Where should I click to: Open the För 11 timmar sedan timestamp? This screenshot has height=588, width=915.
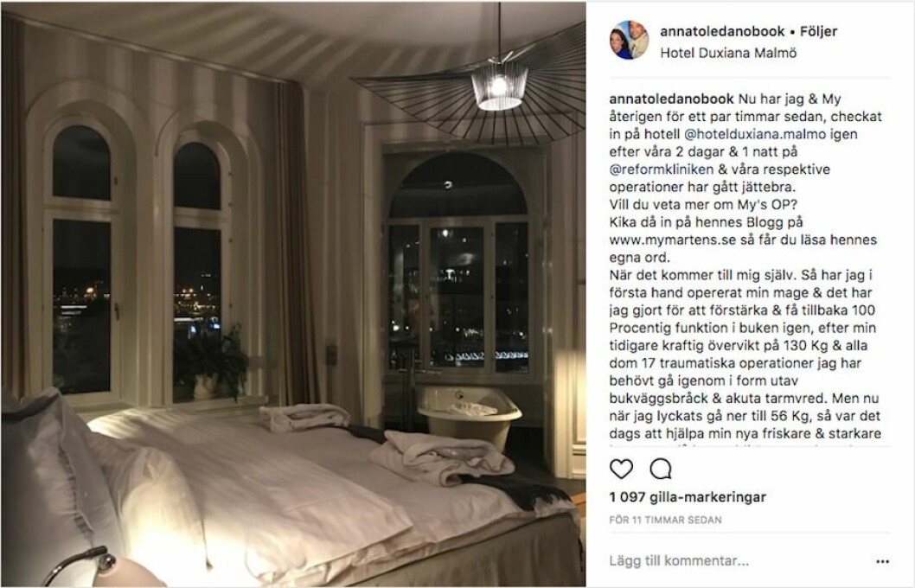tap(665, 520)
